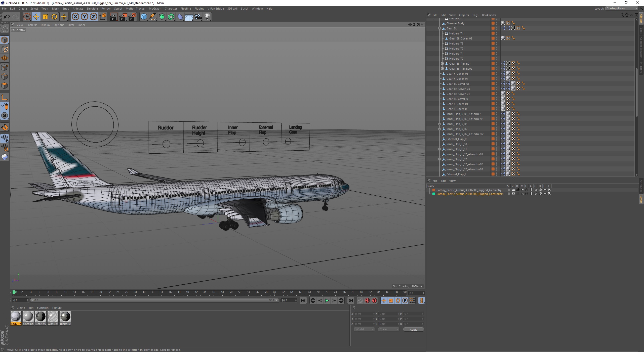Image resolution: width=644 pixels, height=352 pixels.
Task: Click the Undo arrow icon
Action: point(7,17)
